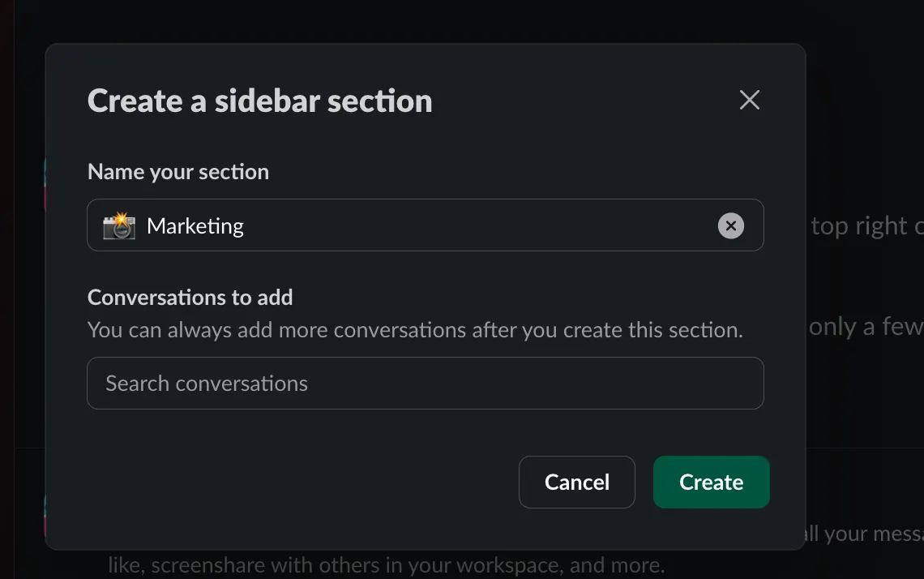Viewport: 924px width, 579px height.
Task: Open the emoji picker beside Marketing
Action: click(x=118, y=225)
